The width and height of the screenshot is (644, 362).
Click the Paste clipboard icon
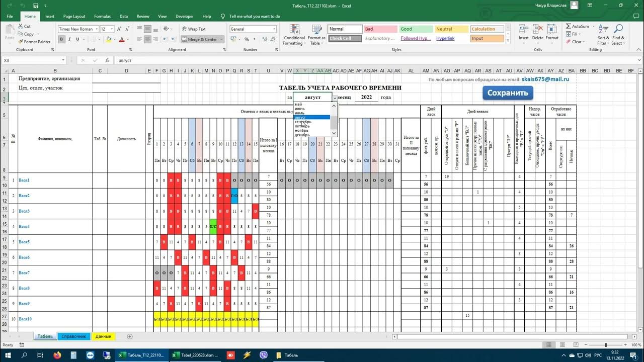point(9,30)
